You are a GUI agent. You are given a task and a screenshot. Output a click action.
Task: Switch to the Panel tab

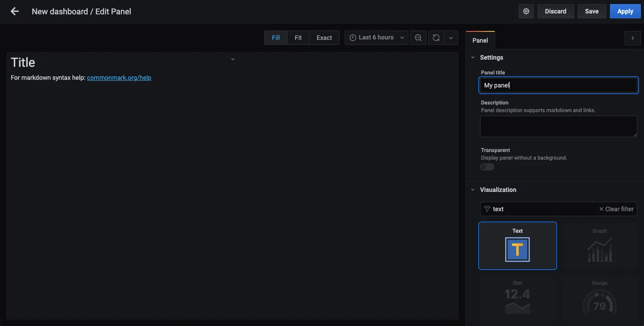pos(480,40)
